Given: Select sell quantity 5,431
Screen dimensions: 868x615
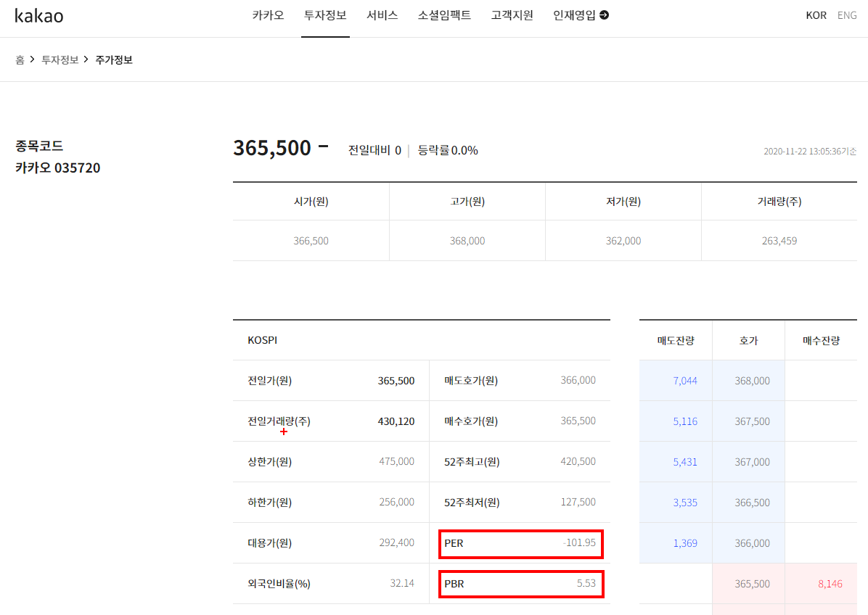Looking at the screenshot, I should coord(685,462).
